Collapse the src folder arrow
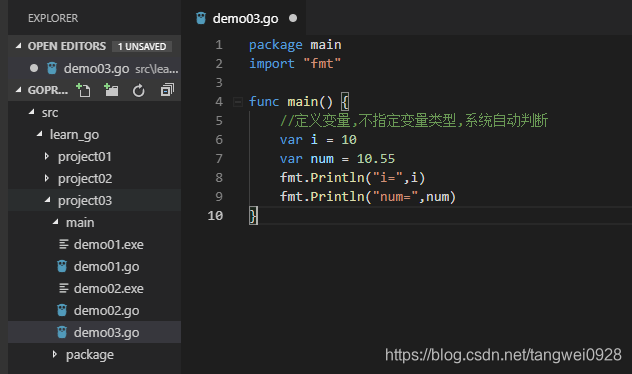This screenshot has width=632, height=374. click(32, 112)
